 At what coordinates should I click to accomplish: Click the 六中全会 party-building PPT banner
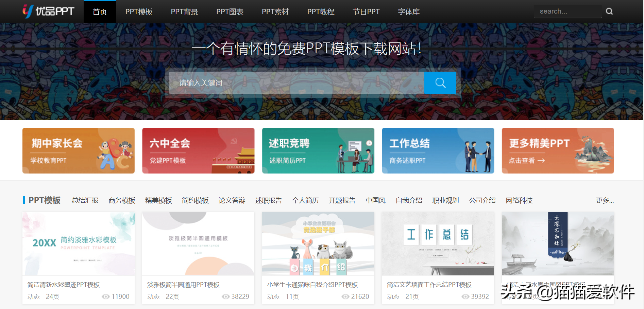click(x=198, y=150)
